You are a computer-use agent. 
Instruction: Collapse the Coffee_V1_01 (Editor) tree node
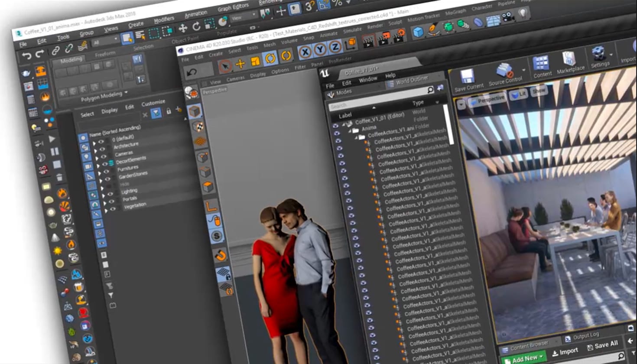tap(343, 124)
